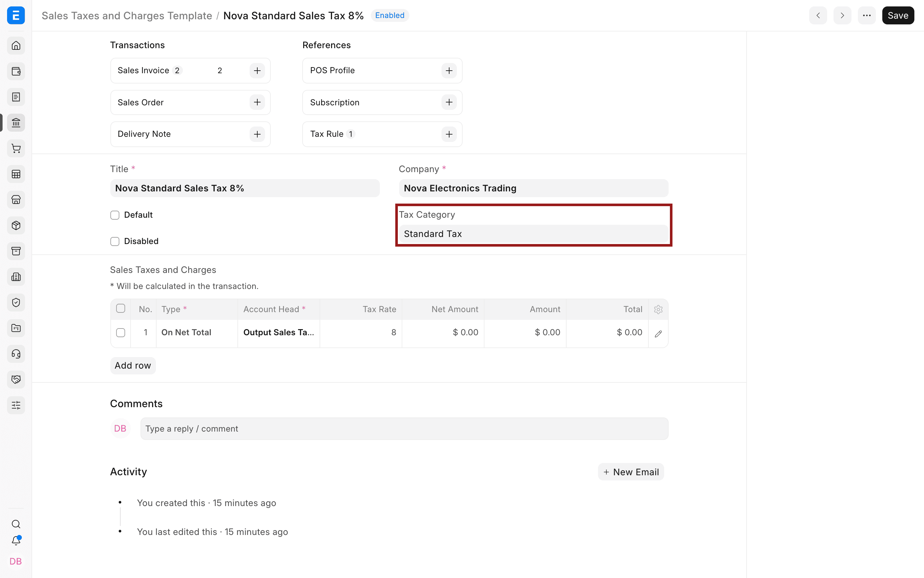924x578 pixels.
Task: Open search using the magnifier icon
Action: (x=16, y=524)
